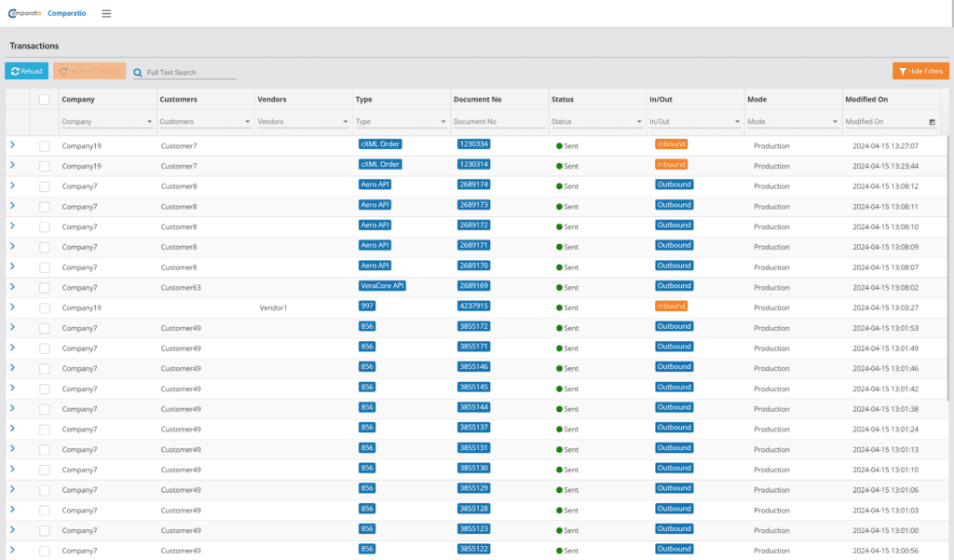The width and height of the screenshot is (954, 560).
Task: Click document number 3855129 badge
Action: point(474,488)
